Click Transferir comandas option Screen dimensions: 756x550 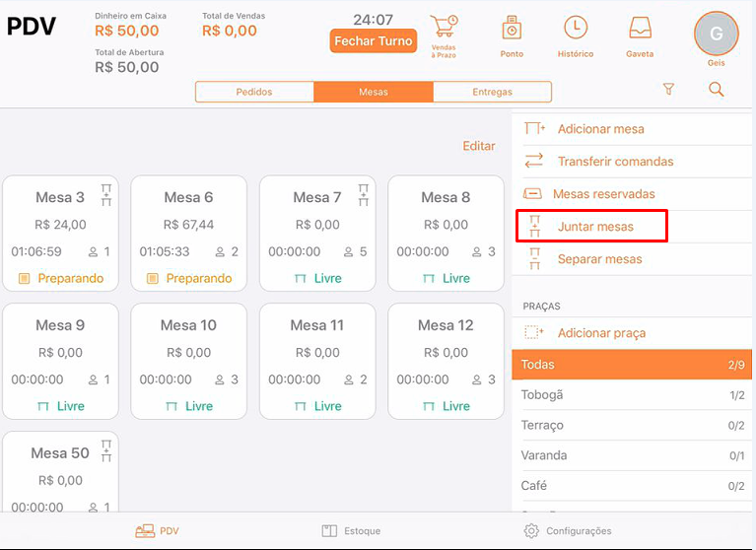coord(615,161)
